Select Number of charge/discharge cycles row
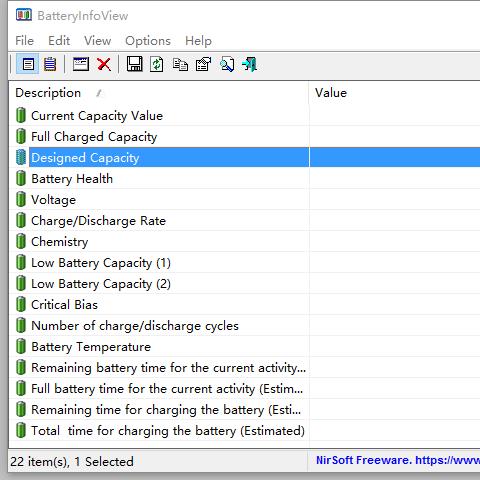The width and height of the screenshot is (480, 480). 245,325
